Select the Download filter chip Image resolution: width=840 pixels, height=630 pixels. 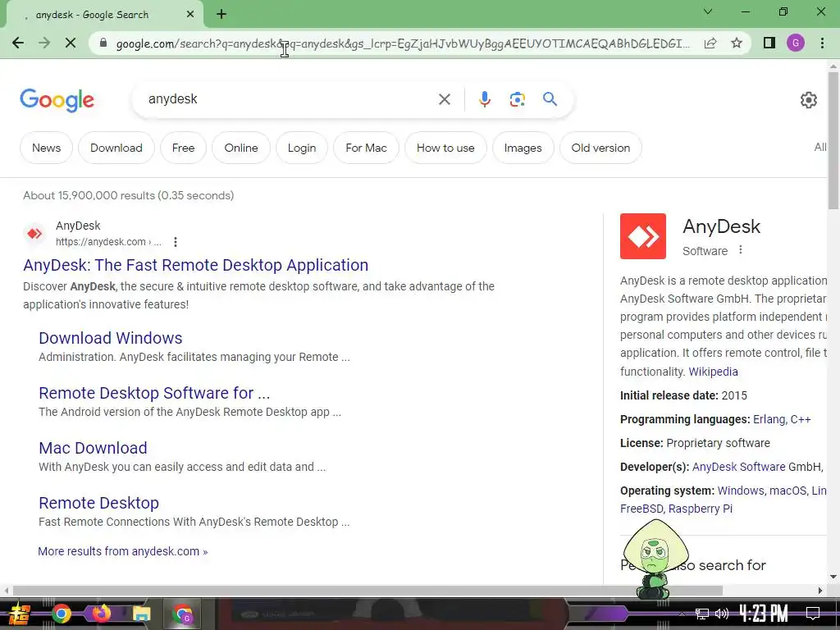(116, 148)
